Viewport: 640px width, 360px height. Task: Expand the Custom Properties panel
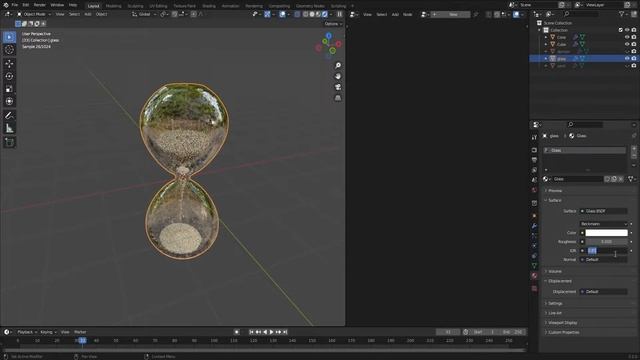point(564,333)
